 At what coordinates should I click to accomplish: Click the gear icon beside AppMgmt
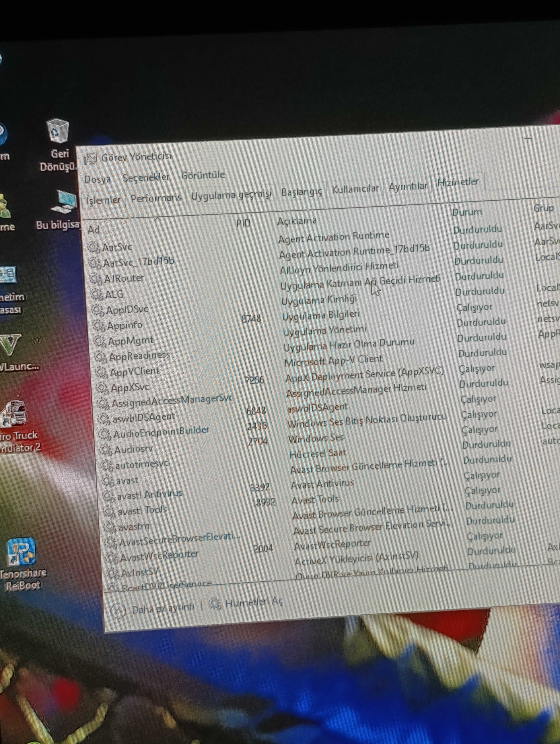[x=100, y=341]
